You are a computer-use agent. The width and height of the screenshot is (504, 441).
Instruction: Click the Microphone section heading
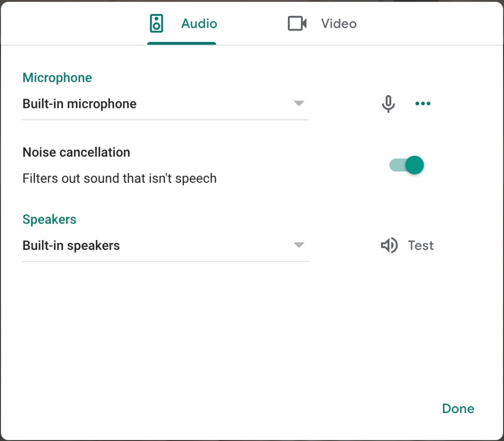(57, 77)
